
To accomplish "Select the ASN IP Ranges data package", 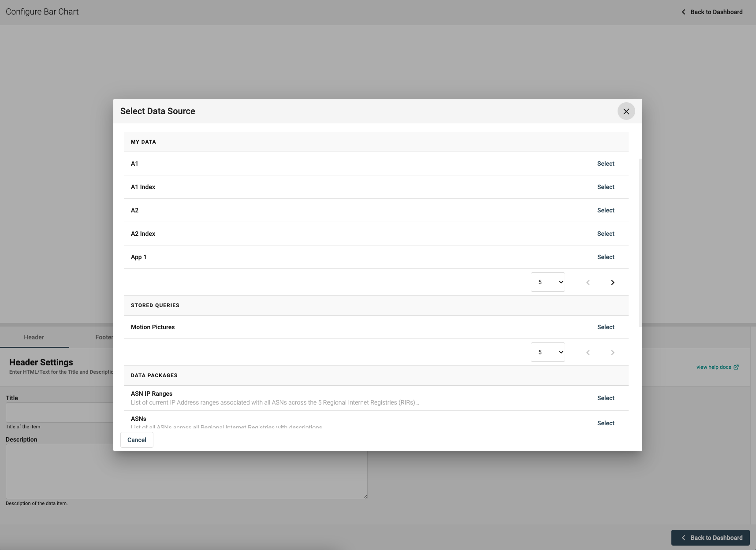I will tap(605, 398).
